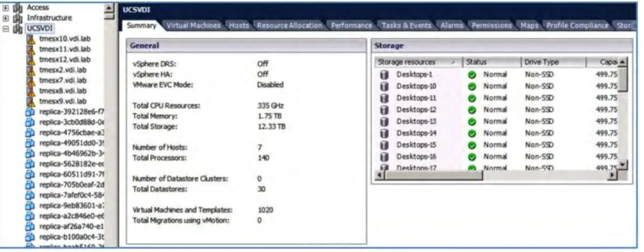The image size is (644, 252).
Task: Click the host warning icon for tmesx12.vdi.lab
Action: [x=31, y=60]
